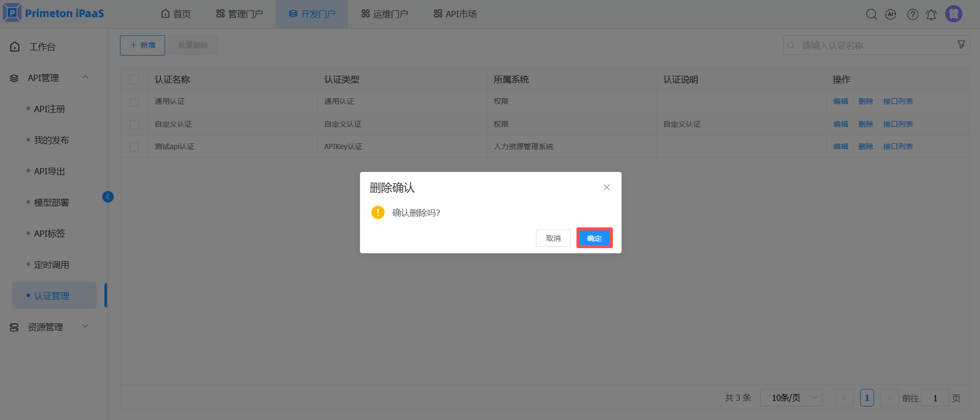980x420 pixels.
Task: Open the AI assistant icon
Action: pos(891,15)
